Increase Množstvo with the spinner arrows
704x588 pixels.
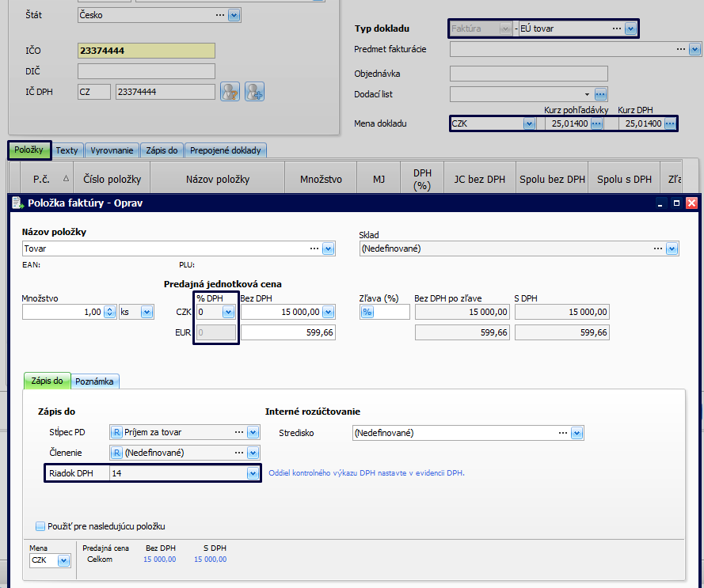110,309
